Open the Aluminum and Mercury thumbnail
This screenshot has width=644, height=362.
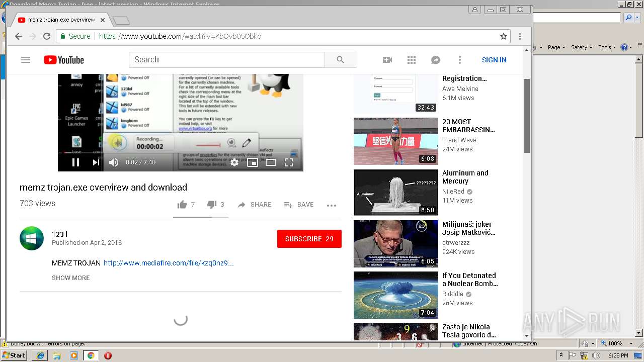tap(396, 193)
